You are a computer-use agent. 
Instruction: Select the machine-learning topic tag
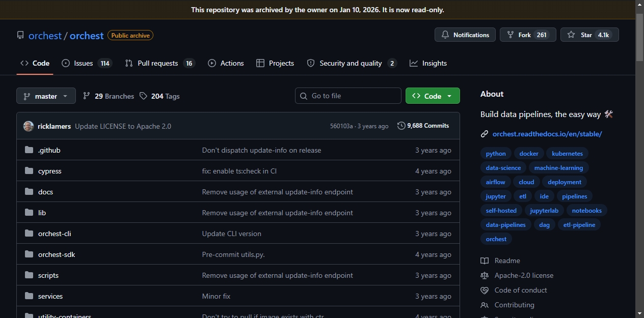coord(558,168)
